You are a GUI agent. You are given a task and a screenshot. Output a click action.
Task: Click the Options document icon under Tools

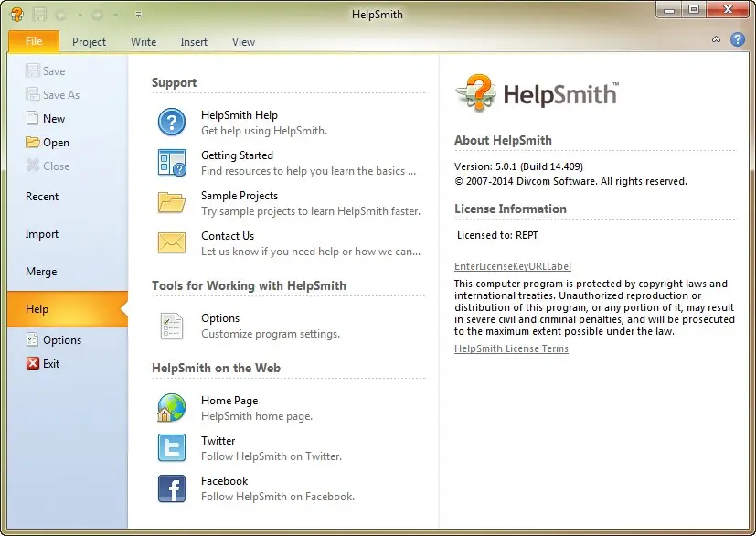pyautogui.click(x=172, y=326)
